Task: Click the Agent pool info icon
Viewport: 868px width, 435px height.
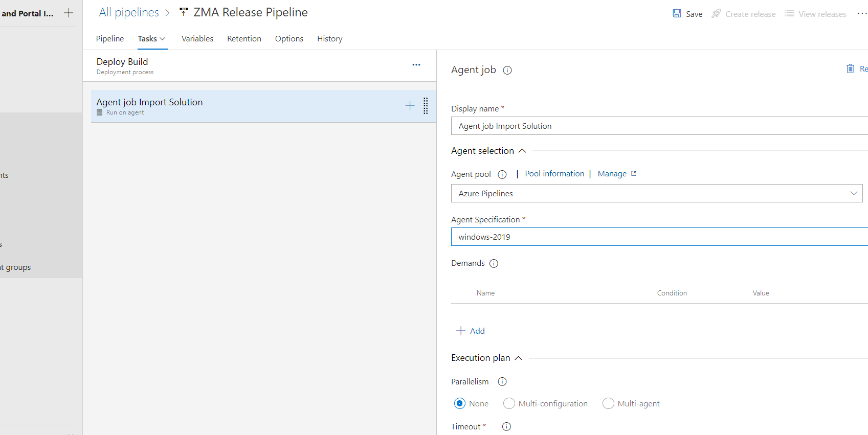Action: click(x=502, y=175)
